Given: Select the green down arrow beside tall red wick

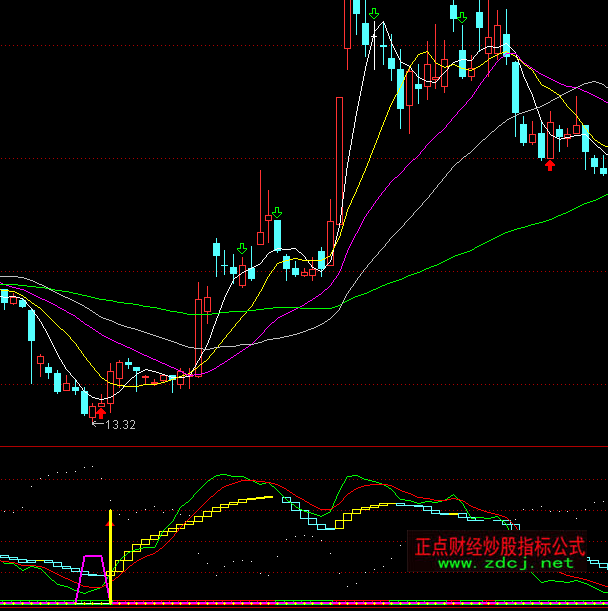Looking at the screenshot, I should [x=277, y=212].
